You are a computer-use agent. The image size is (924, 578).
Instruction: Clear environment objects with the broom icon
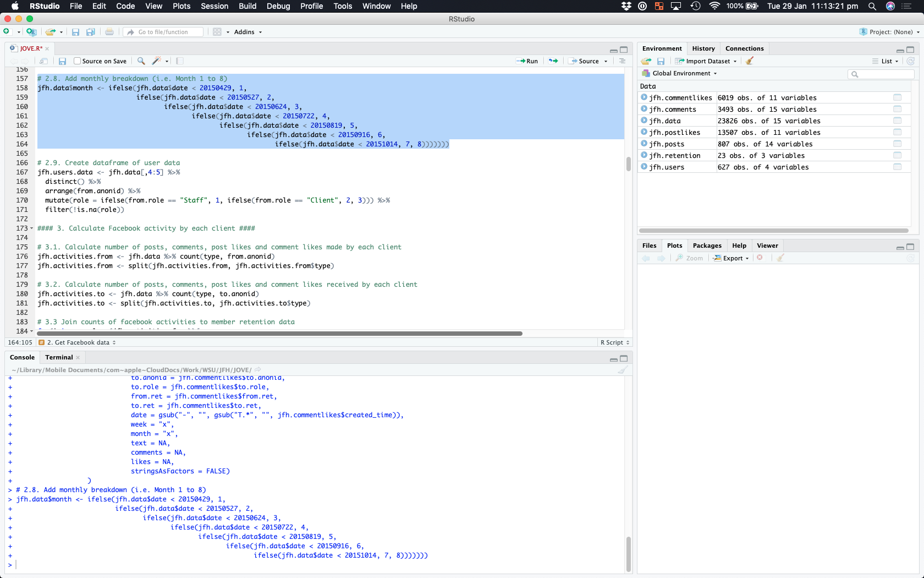tap(749, 61)
